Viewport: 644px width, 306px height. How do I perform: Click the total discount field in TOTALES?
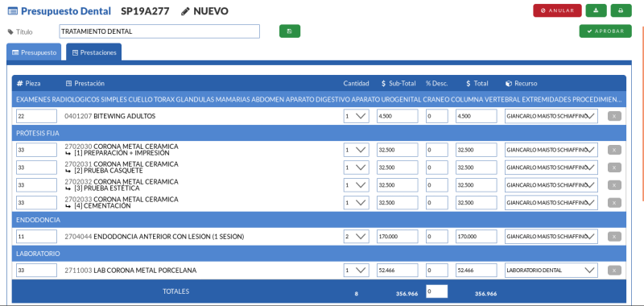(436, 292)
